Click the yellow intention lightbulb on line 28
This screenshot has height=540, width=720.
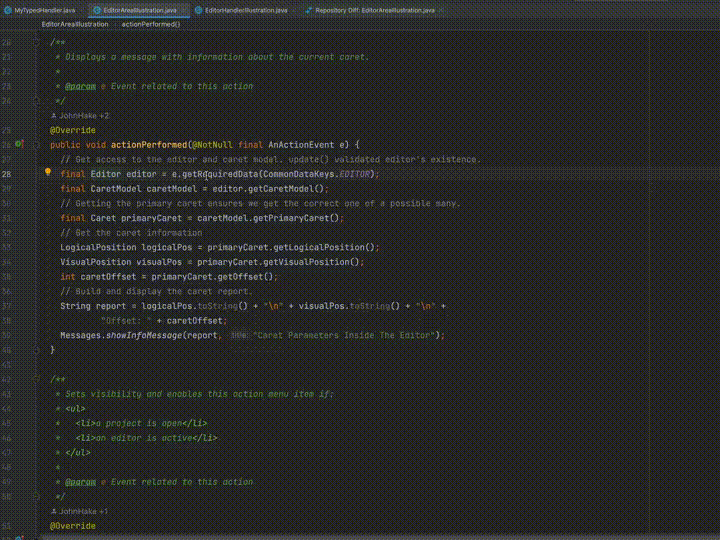tap(48, 172)
